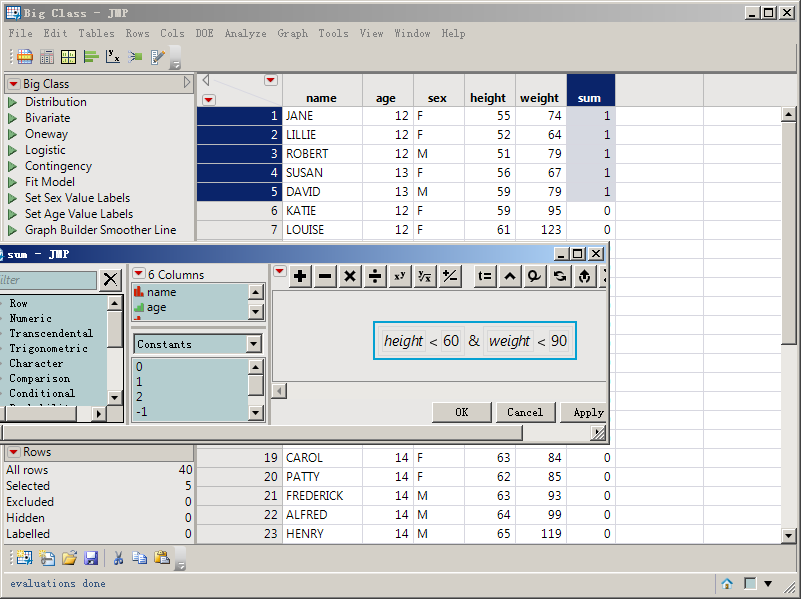
Task: Click the power (x^y) operator button
Action: [x=400, y=277]
